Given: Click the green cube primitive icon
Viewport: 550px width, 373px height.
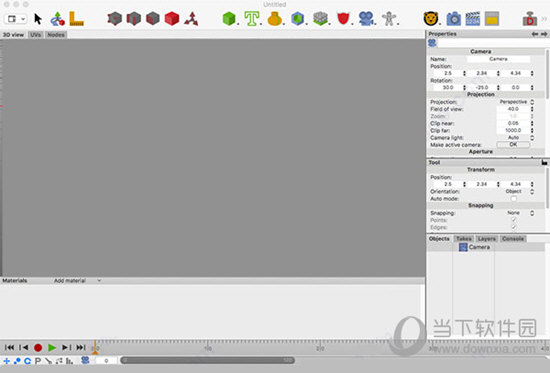Looking at the screenshot, I should (x=229, y=19).
